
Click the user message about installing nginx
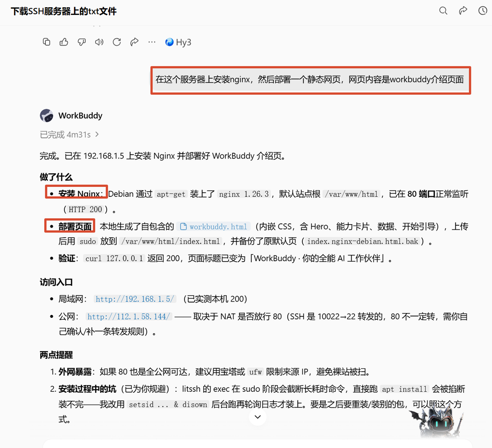(x=309, y=80)
